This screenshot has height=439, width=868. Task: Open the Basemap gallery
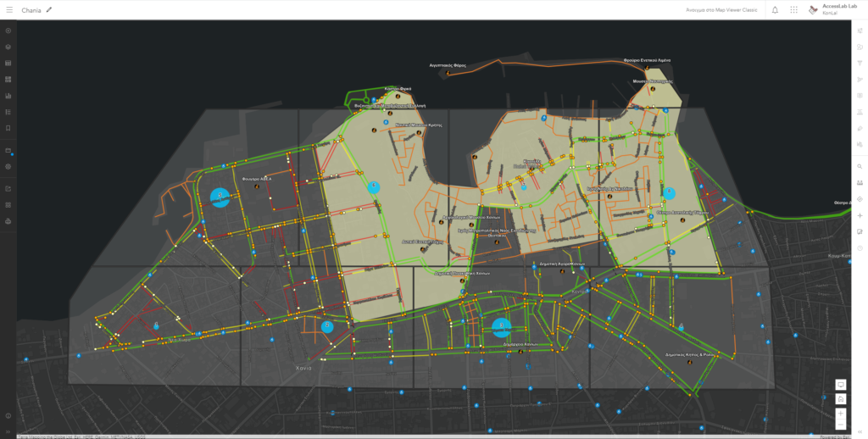(8, 79)
